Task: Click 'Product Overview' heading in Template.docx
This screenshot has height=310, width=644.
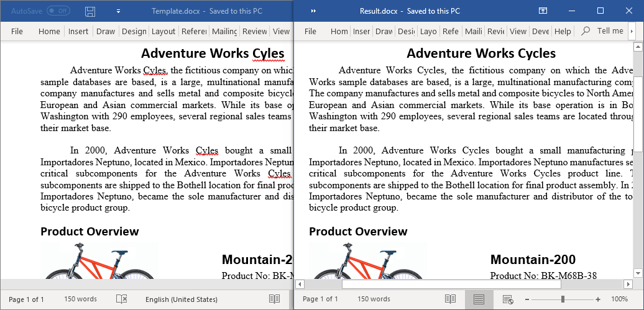Action: [90, 232]
